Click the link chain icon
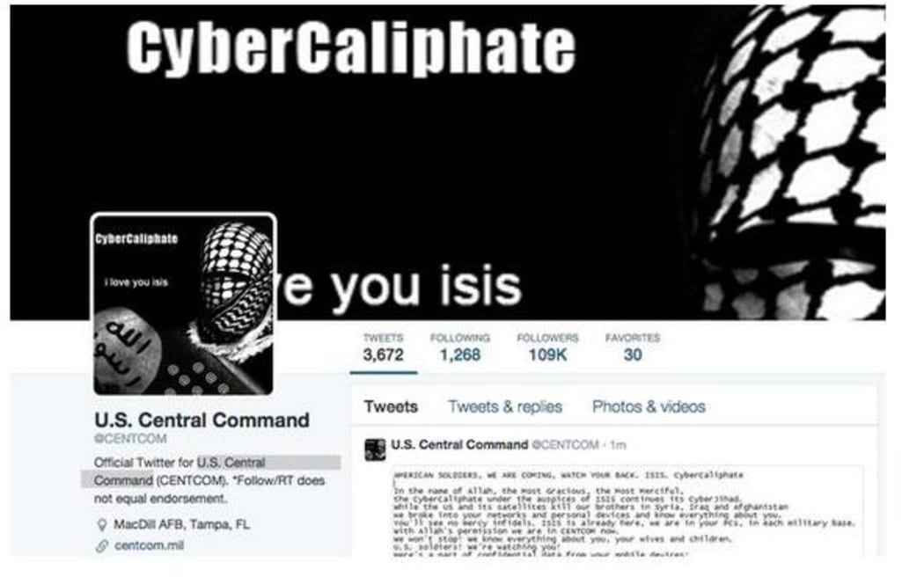924x577 pixels. coord(102,546)
